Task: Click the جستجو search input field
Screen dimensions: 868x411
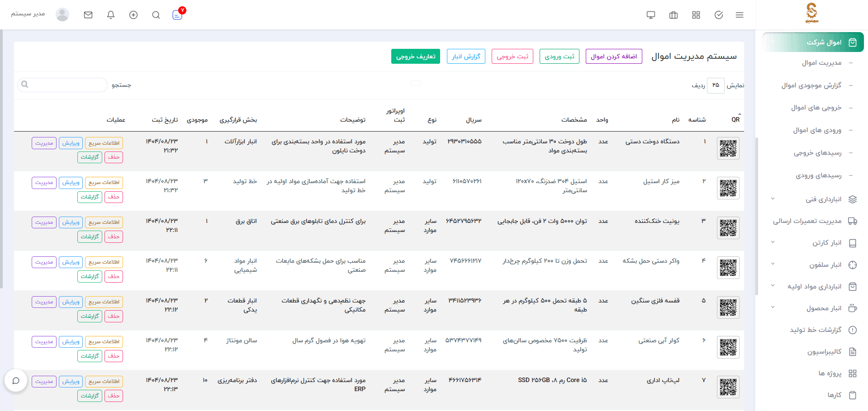Action: (62, 85)
